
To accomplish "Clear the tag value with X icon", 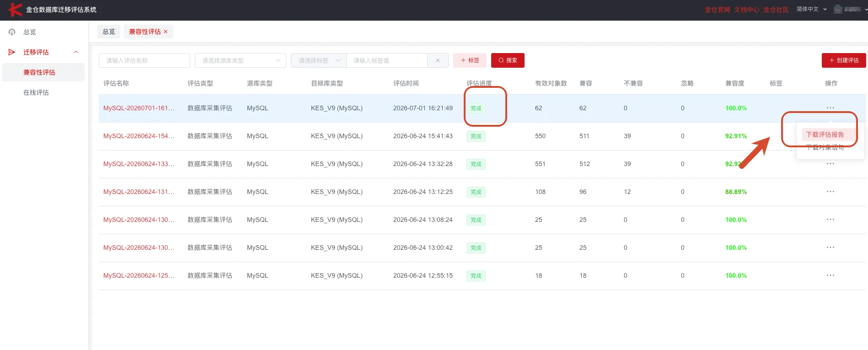I will (x=438, y=60).
